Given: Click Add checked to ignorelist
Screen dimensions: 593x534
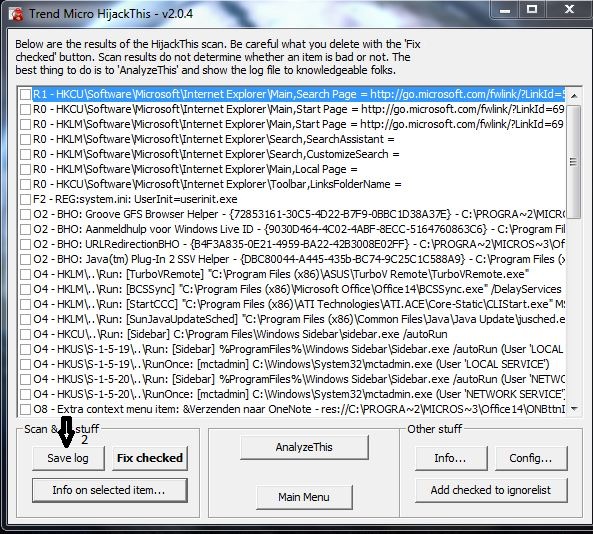Looking at the screenshot, I should 491,490.
